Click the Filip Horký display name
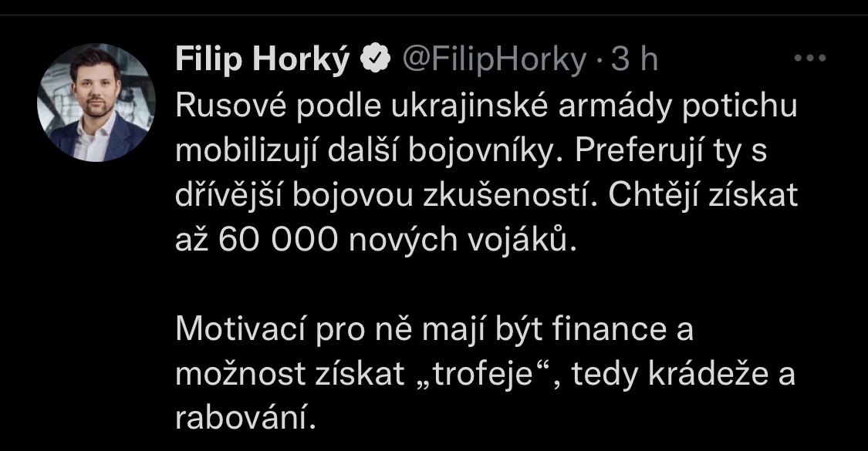 [x=263, y=60]
